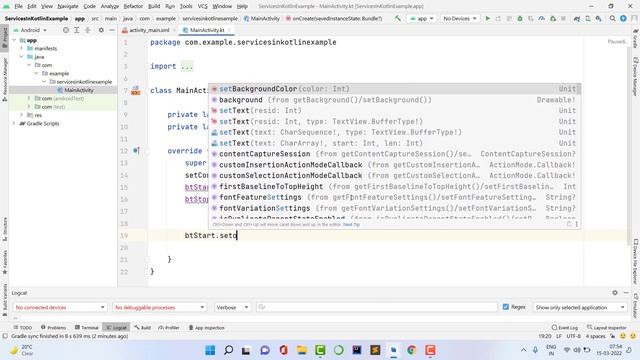
Task: Toggle the Build Variants side tab
Action: tap(4, 300)
